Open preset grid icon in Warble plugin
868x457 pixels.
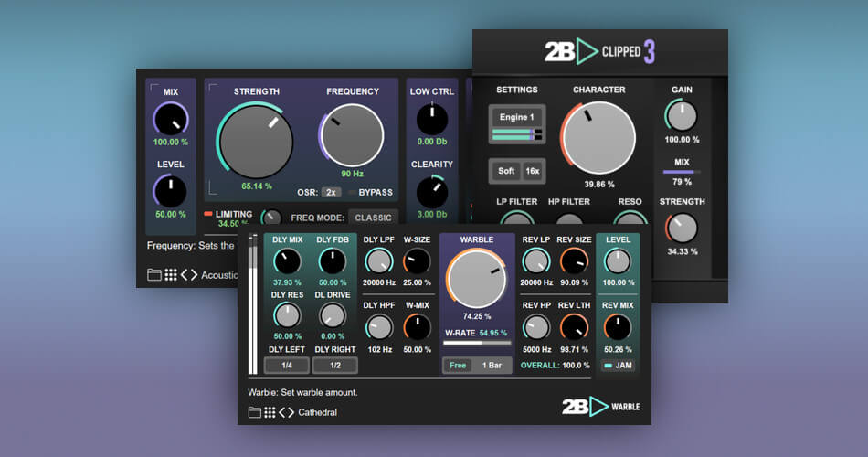270,412
